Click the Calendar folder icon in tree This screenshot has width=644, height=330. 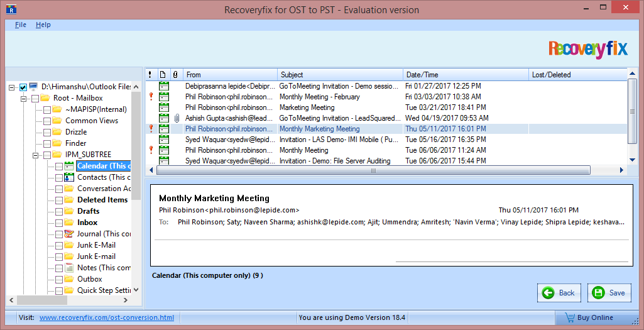pos(69,166)
